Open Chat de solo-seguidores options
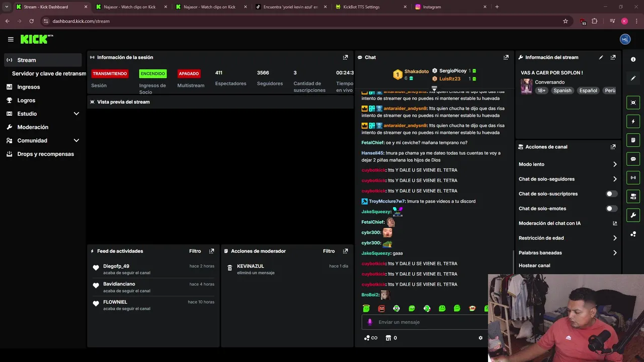 click(x=568, y=179)
